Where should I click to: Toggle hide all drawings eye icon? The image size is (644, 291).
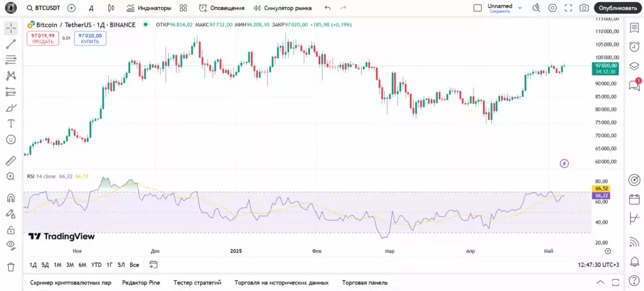[11, 246]
